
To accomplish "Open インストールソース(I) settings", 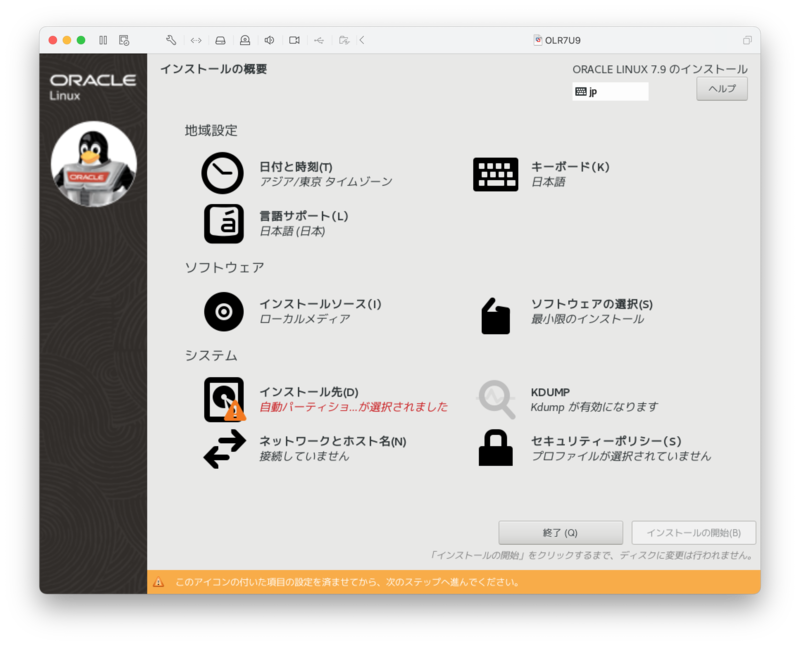I will pos(320,304).
